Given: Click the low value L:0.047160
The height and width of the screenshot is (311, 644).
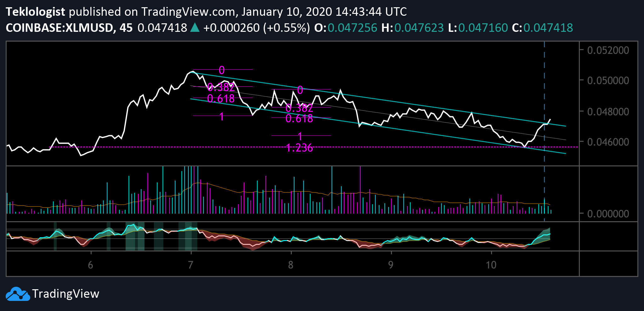Looking at the screenshot, I should click(x=478, y=28).
